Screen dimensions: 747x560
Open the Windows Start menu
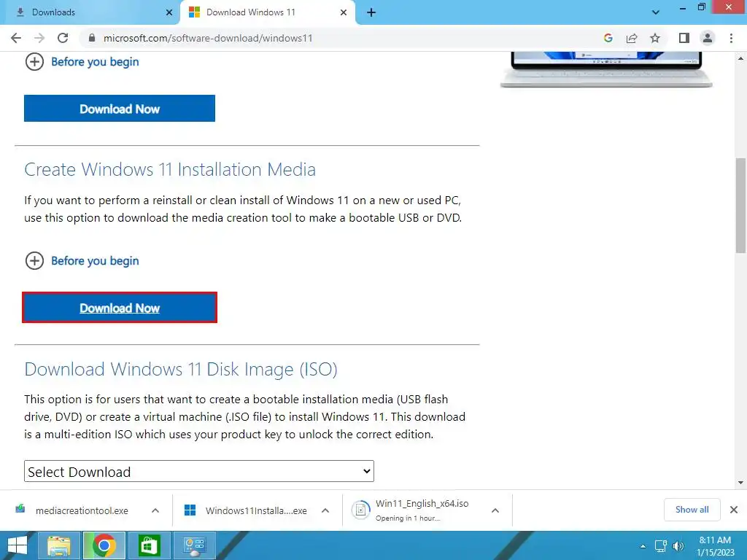coord(18,545)
